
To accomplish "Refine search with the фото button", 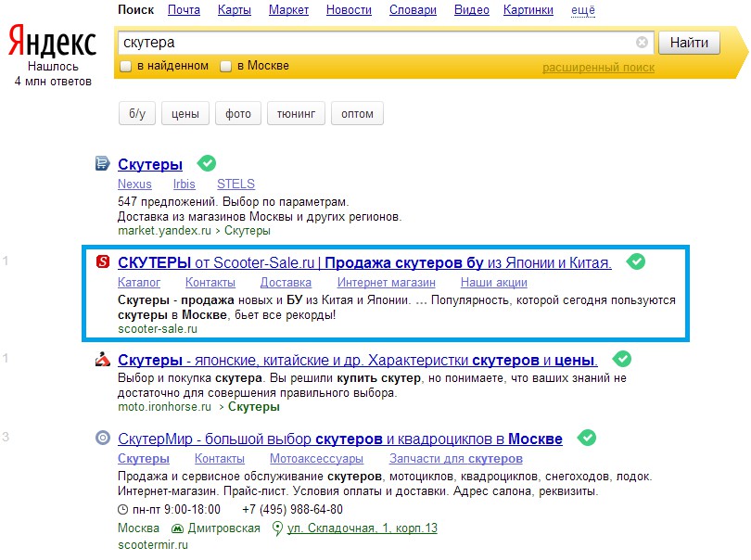I will (x=238, y=113).
